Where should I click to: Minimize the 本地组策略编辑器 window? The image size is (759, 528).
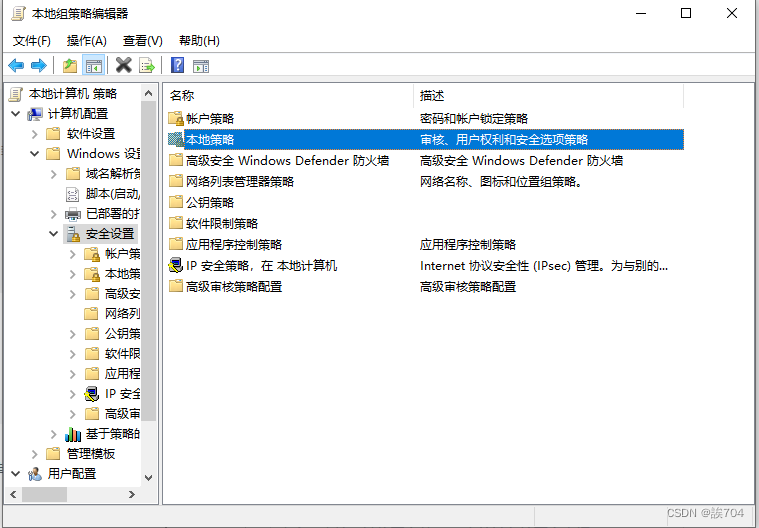(641, 13)
